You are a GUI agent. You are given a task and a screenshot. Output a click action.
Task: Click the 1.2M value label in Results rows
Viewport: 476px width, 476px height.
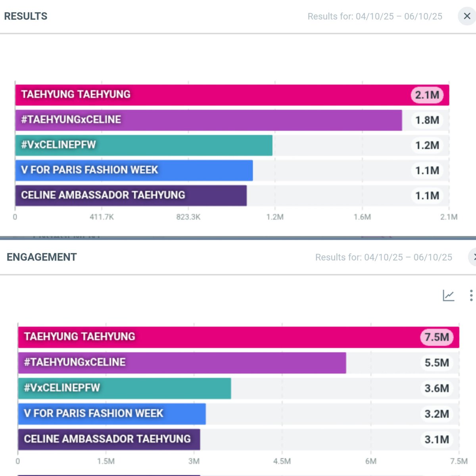click(x=427, y=145)
